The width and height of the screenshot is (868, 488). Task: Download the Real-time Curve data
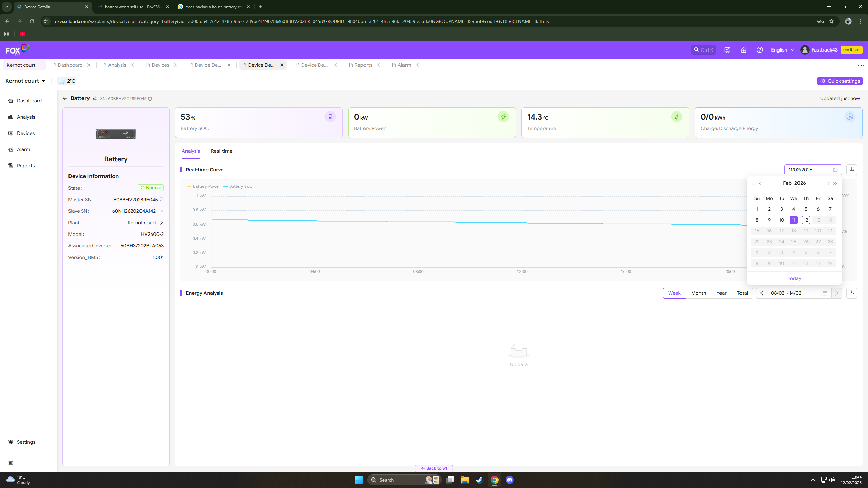tap(851, 169)
